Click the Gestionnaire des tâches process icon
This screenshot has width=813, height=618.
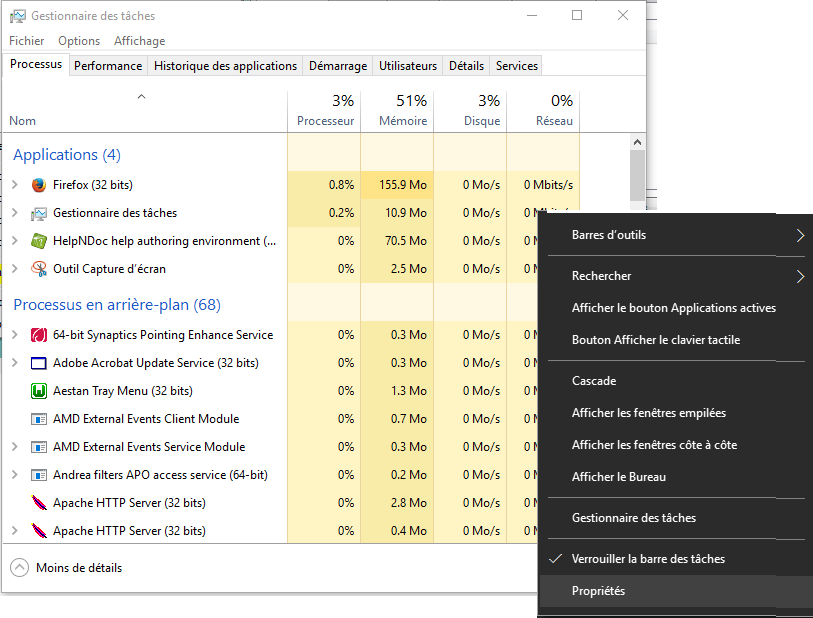(x=39, y=213)
